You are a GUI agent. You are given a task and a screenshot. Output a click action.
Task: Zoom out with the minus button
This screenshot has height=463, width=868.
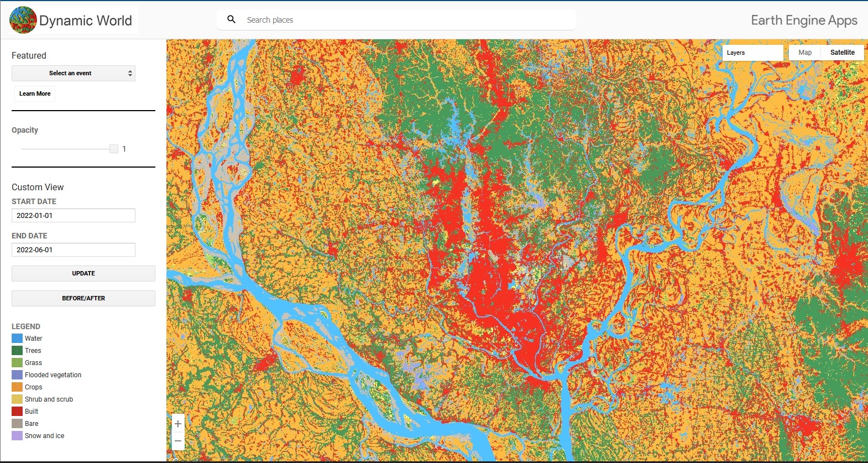click(x=178, y=441)
